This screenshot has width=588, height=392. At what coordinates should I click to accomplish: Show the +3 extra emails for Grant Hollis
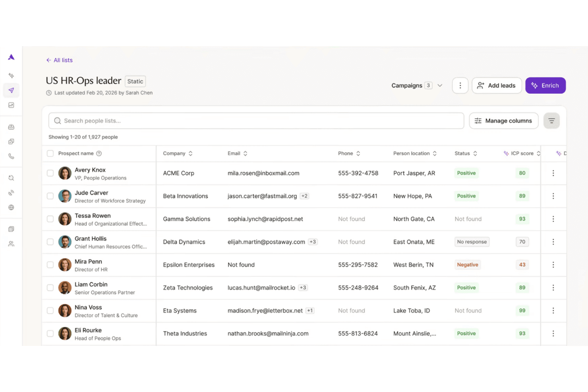313,242
